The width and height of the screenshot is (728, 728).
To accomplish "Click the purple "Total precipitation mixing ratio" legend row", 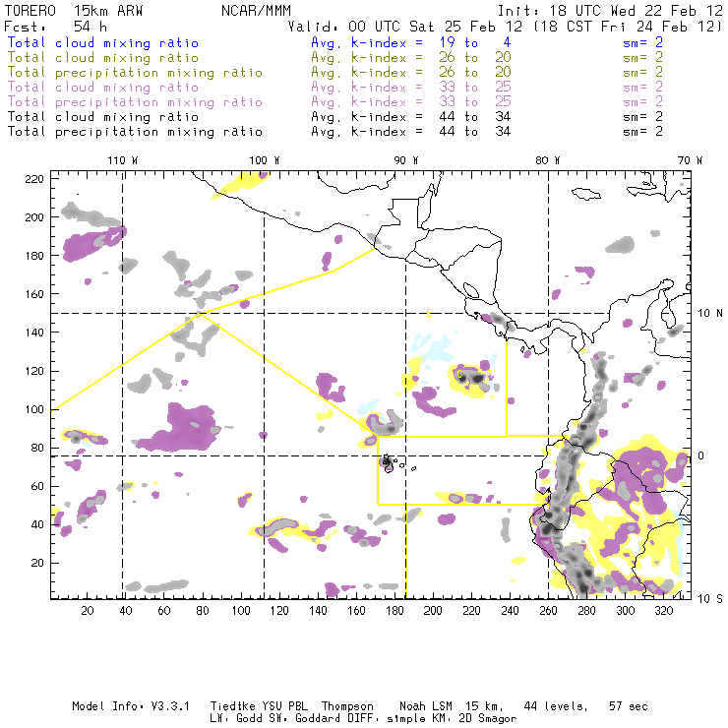I will tap(135, 102).
